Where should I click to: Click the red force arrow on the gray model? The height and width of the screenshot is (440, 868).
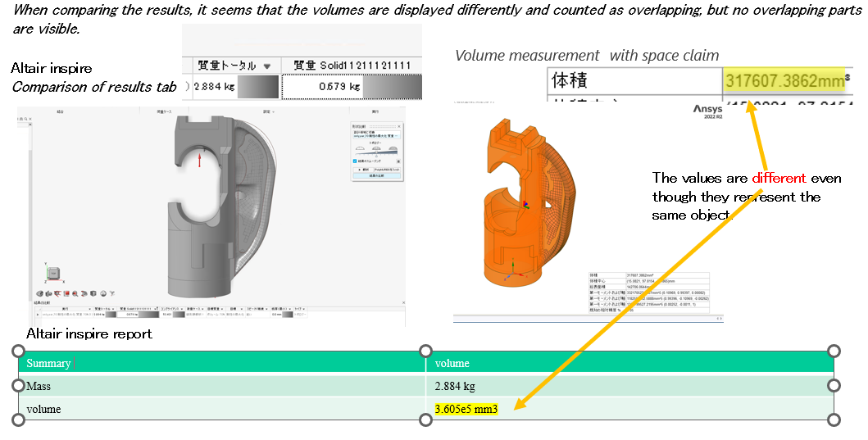200,159
